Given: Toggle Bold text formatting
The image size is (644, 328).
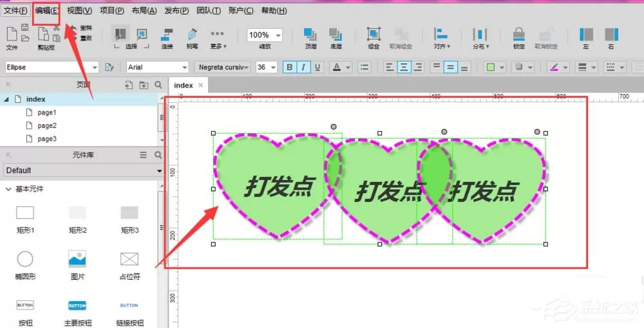Looking at the screenshot, I should [x=290, y=68].
